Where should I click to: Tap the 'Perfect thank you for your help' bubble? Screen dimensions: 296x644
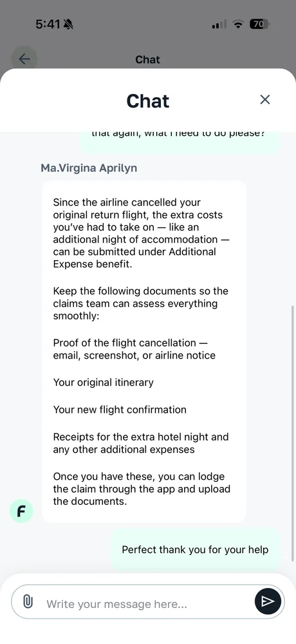coord(195,549)
